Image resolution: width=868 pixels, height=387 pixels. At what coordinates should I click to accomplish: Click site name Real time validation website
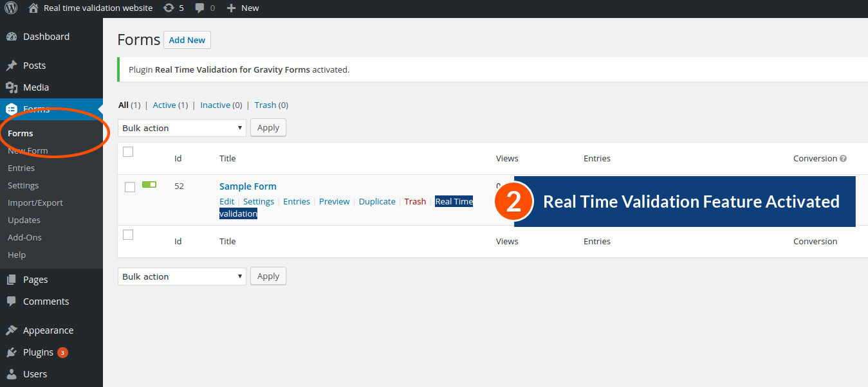pyautogui.click(x=98, y=8)
